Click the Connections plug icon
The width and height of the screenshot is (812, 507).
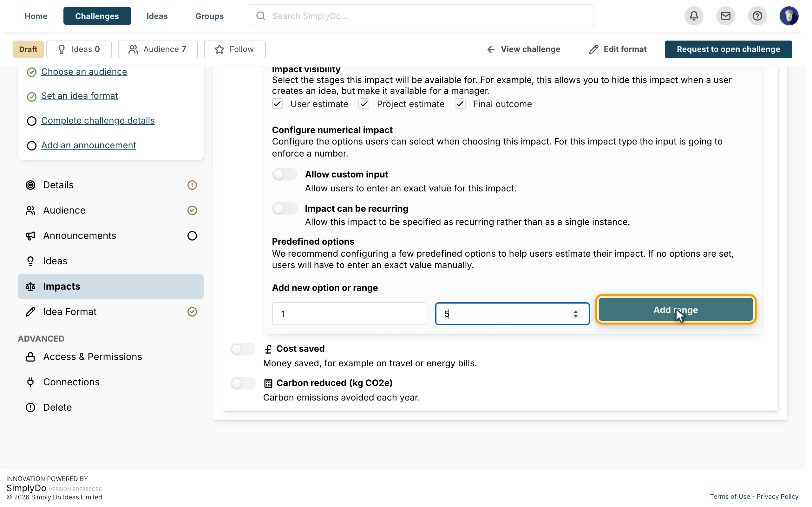point(30,382)
